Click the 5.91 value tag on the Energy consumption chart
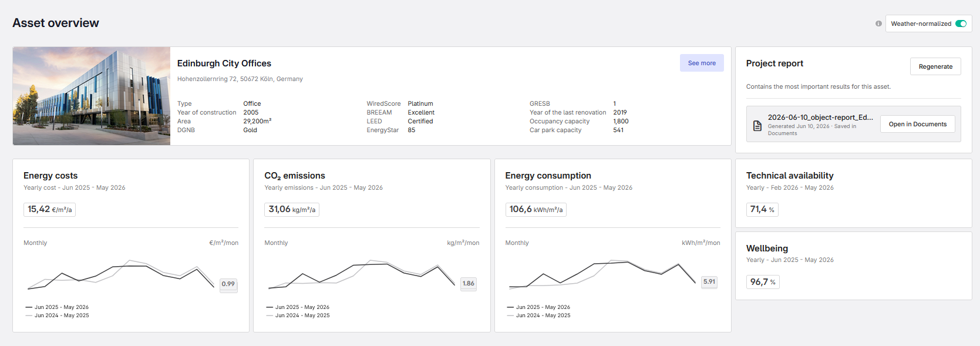This screenshot has width=980, height=346. coord(709,282)
